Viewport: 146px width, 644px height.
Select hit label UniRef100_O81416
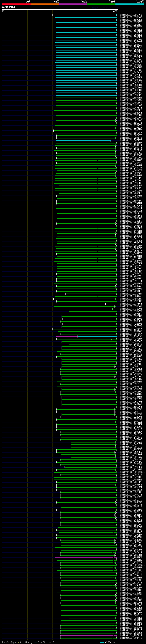click(x=131, y=213)
